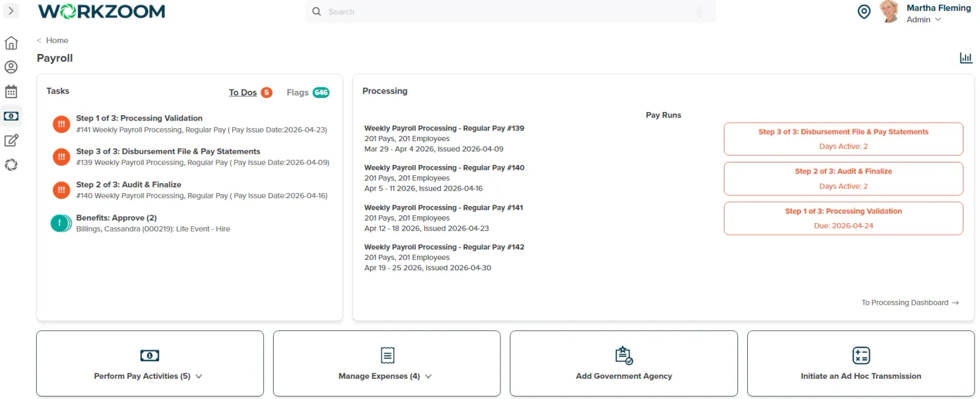The height and width of the screenshot is (399, 980).
Task: Open the bar chart icon near Payroll
Action: click(966, 58)
